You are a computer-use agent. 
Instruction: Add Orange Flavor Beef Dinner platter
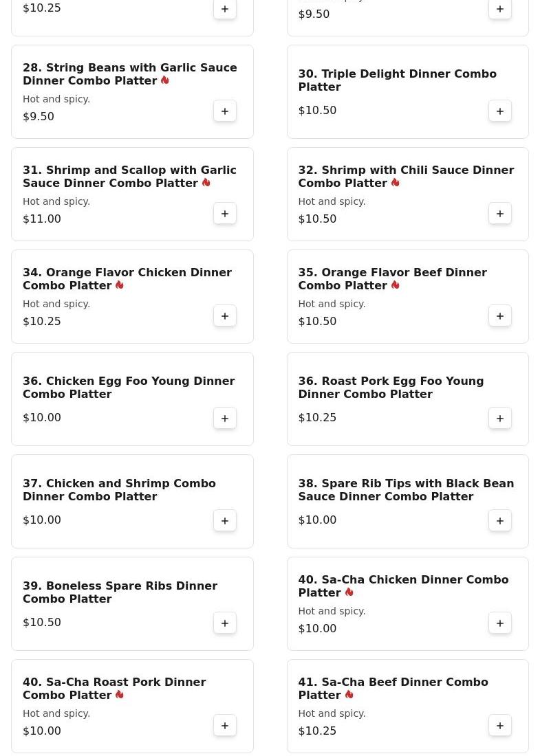click(x=500, y=316)
